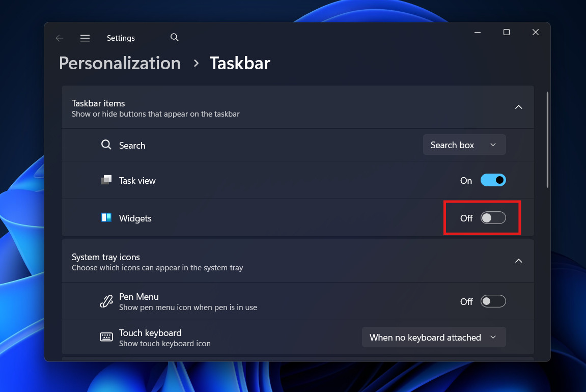586x392 pixels.
Task: Click the back arrow in Settings
Action: [59, 38]
